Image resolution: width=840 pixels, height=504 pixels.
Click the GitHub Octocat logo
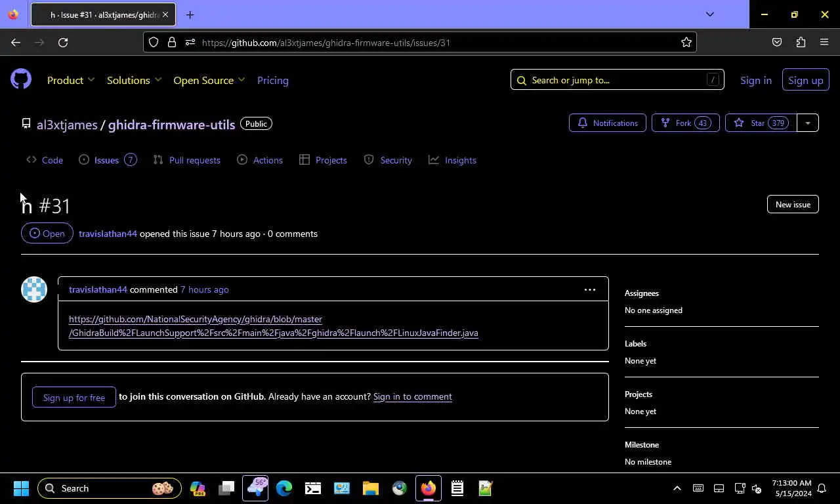(x=21, y=79)
